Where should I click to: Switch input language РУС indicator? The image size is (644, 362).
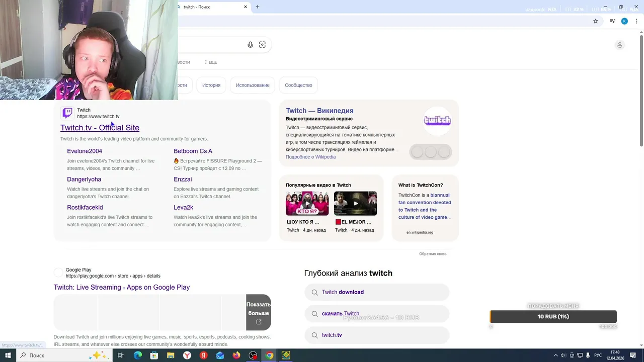(x=598, y=355)
